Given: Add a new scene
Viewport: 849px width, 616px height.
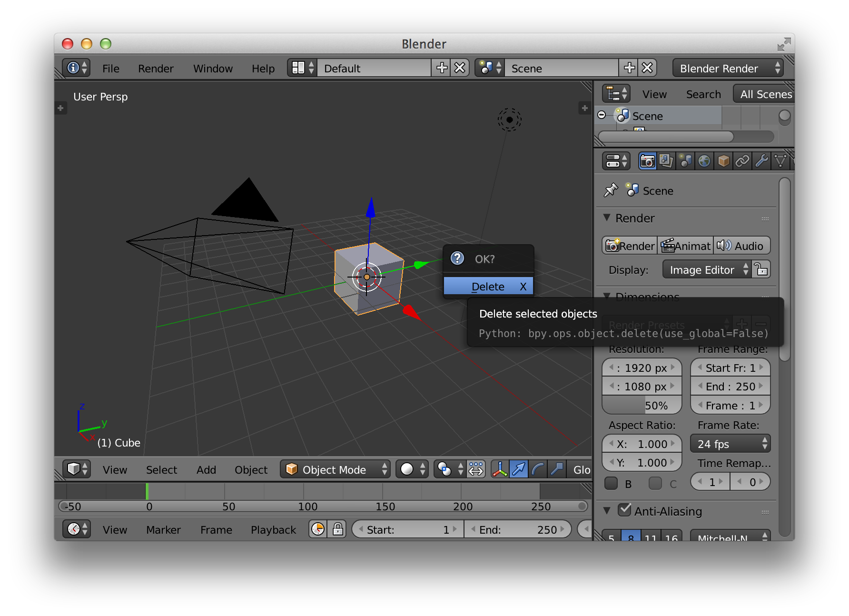Looking at the screenshot, I should pyautogui.click(x=629, y=68).
